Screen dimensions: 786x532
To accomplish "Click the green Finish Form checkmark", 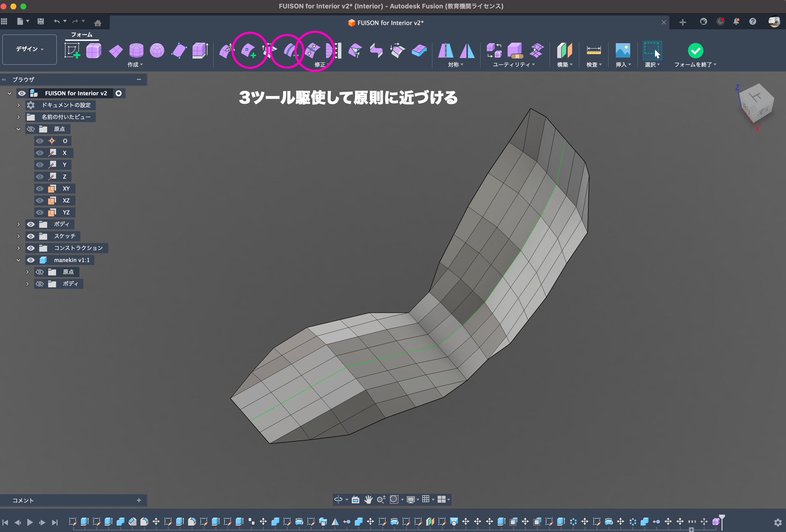I will 695,51.
